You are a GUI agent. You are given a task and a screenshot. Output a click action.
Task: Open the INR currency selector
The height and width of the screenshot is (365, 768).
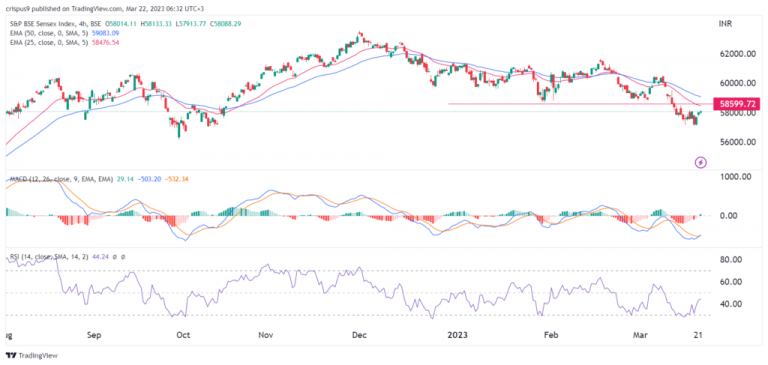724,23
